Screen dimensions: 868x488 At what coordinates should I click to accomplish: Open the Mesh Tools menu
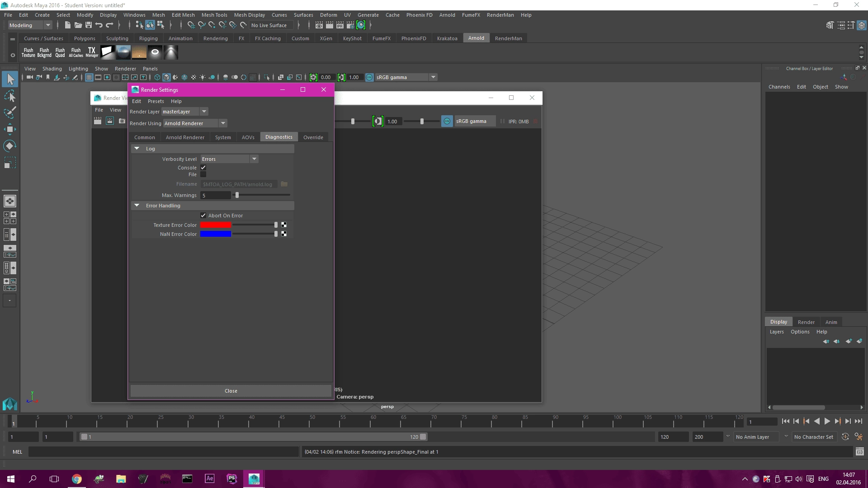[x=214, y=15]
